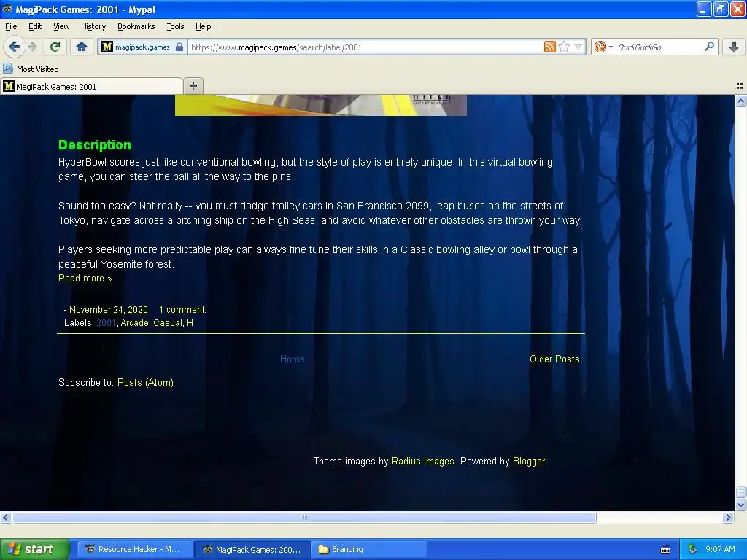The image size is (747, 560).
Task: Open the 1 comment link
Action: [182, 309]
